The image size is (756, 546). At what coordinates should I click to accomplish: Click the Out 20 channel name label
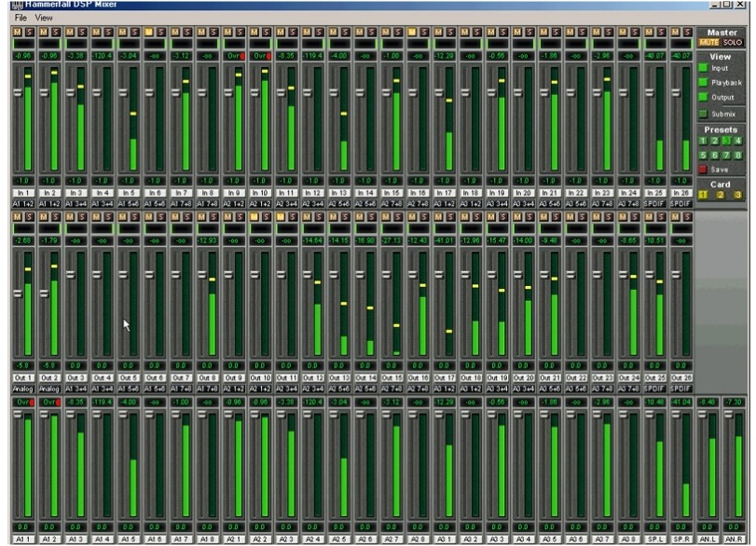(x=523, y=378)
